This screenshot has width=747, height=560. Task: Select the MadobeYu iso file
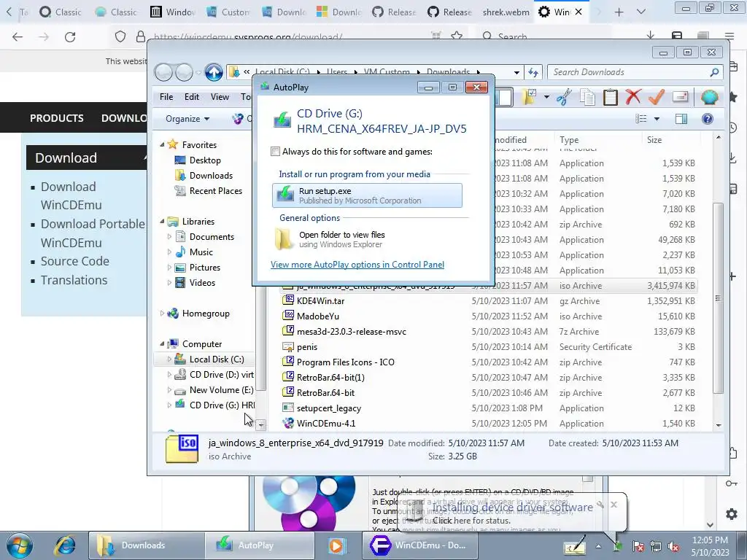pyautogui.click(x=318, y=316)
